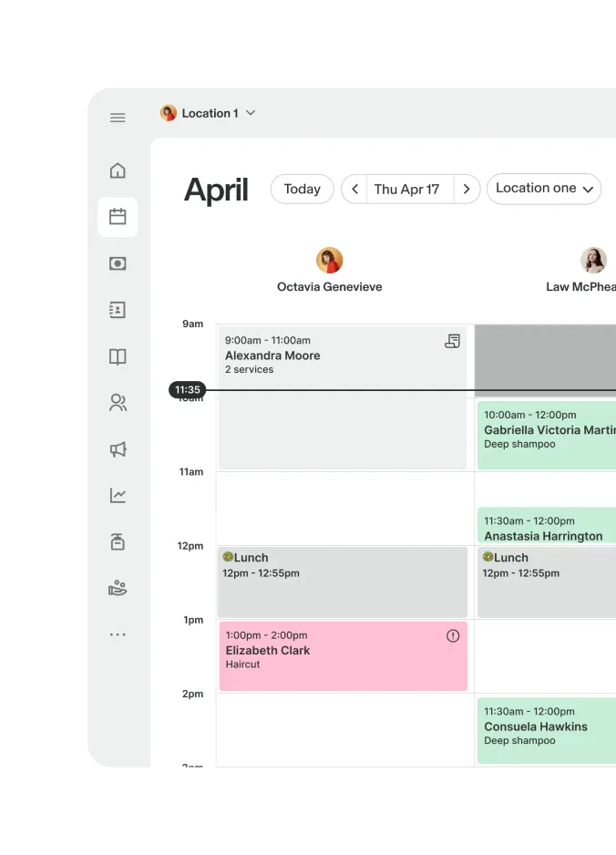
Task: Open the Customers icon showing two people
Action: tap(118, 403)
